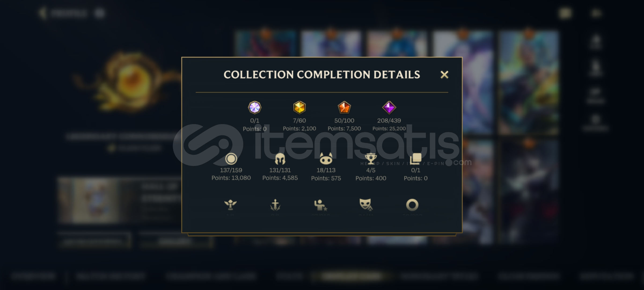Click the blurred back arrow behind dialog
Image resolution: width=644 pixels, height=290 pixels.
point(42,13)
